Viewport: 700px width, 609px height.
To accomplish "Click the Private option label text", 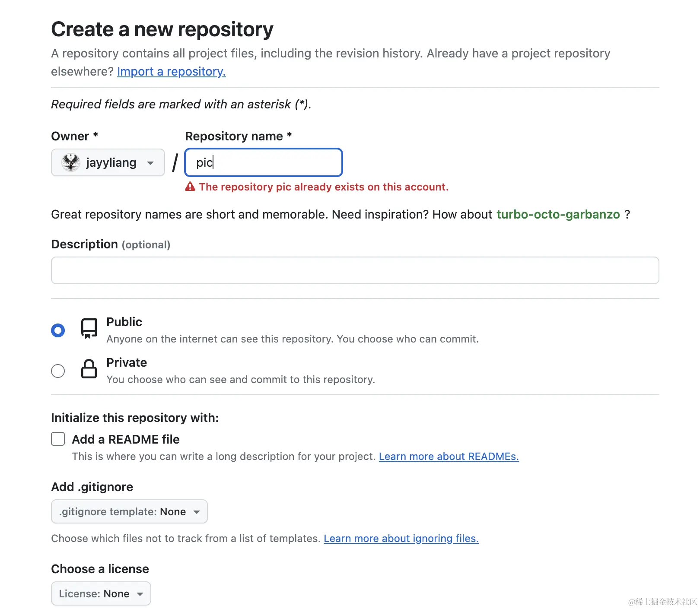I will (x=127, y=362).
